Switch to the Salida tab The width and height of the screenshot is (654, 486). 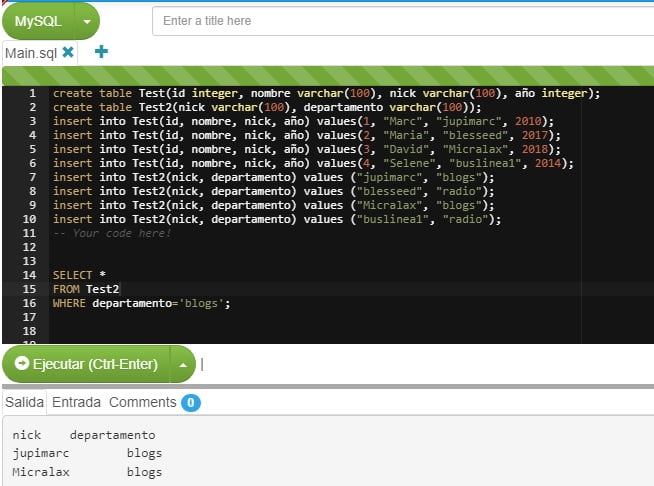(25, 402)
